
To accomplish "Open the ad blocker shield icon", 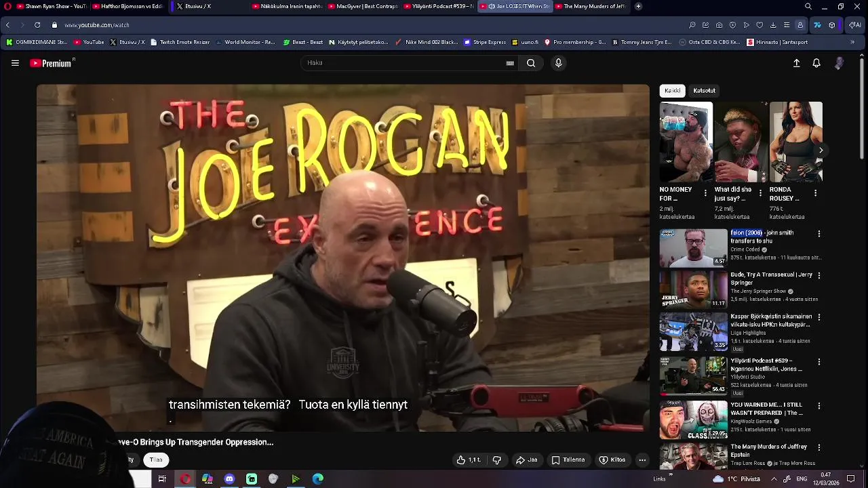I will tap(732, 25).
